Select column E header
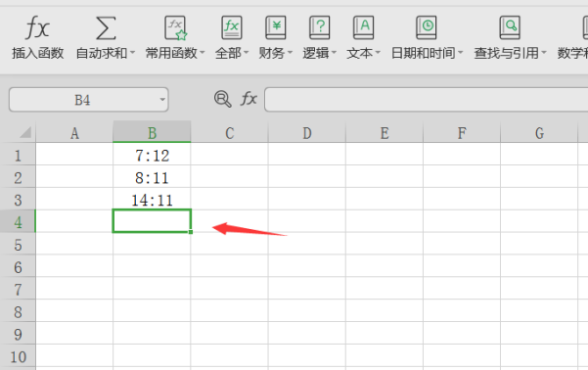The image size is (588, 370). 384,133
